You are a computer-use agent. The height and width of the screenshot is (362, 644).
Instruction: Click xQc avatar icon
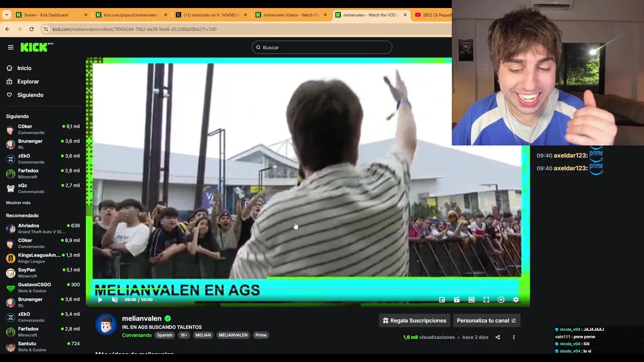click(11, 189)
